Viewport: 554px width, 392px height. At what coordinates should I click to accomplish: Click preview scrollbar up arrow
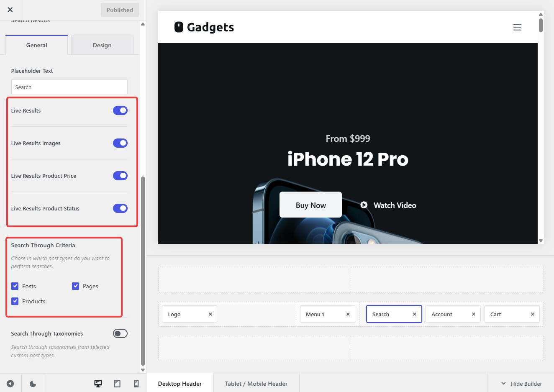(x=541, y=14)
